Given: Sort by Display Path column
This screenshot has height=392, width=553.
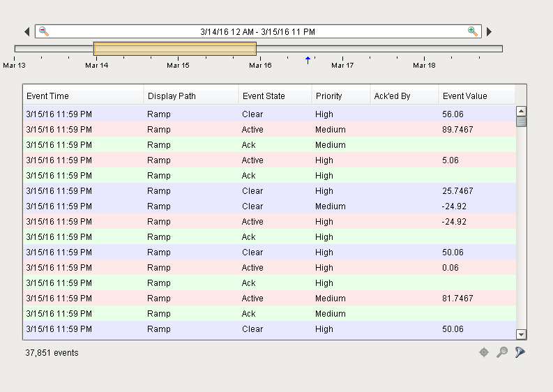Looking at the screenshot, I should (191, 96).
